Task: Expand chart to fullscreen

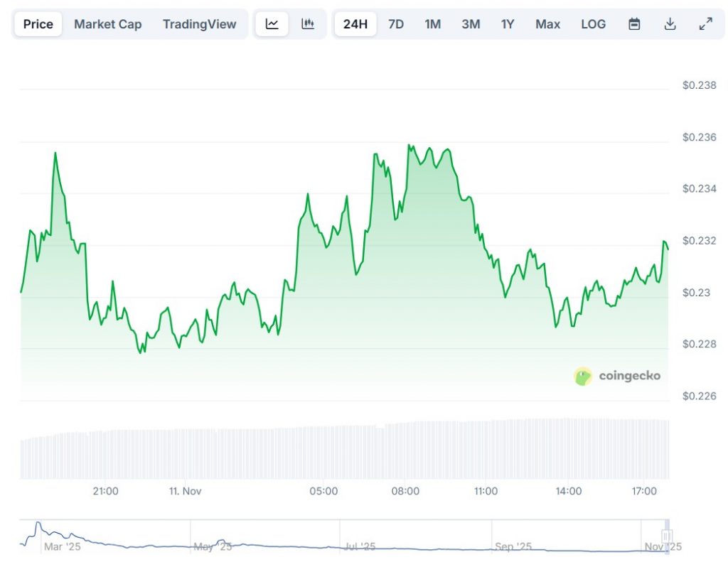Action: [x=705, y=24]
